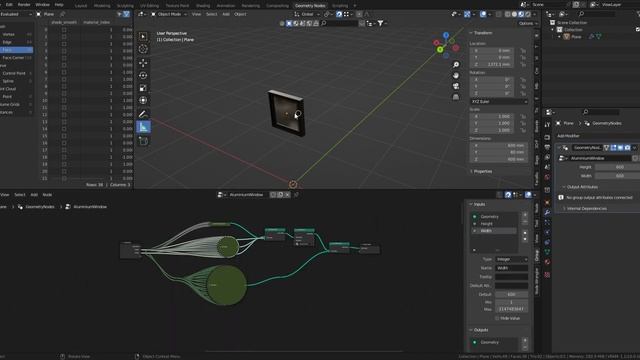Toggle the Hide Value checkbox

point(497,318)
